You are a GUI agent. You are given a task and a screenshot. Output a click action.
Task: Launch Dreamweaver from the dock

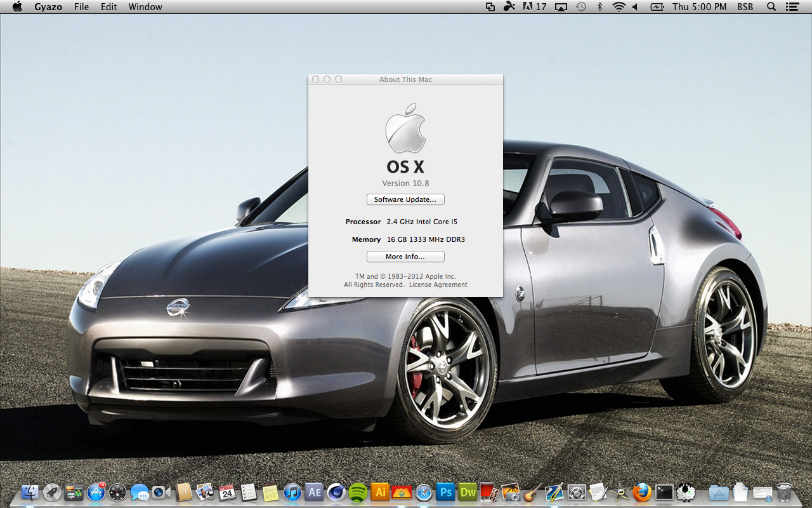468,491
